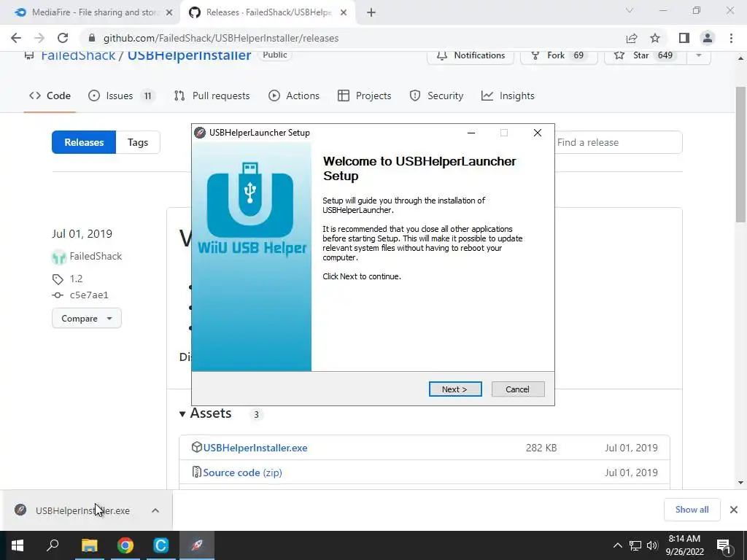Open the network tray icon

[x=635, y=545]
